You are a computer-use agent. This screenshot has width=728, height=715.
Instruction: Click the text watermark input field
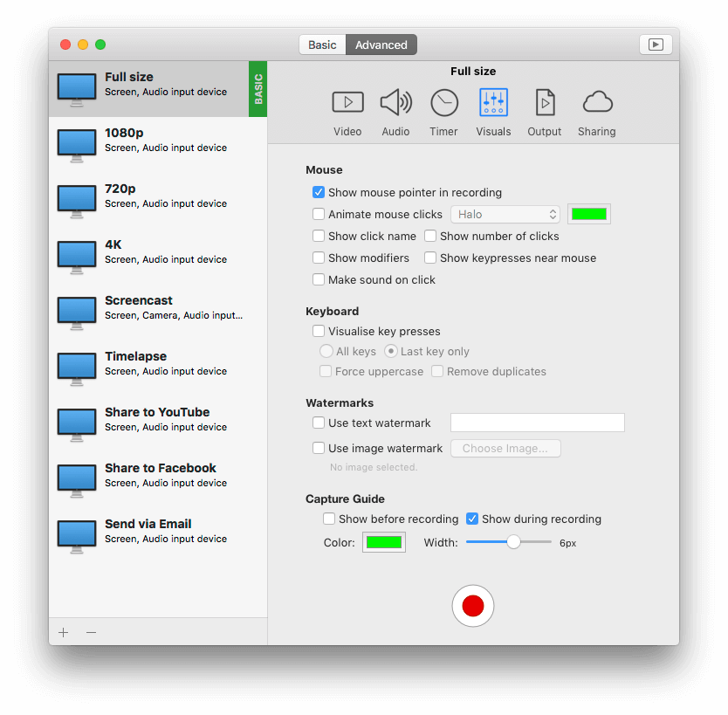coord(537,423)
